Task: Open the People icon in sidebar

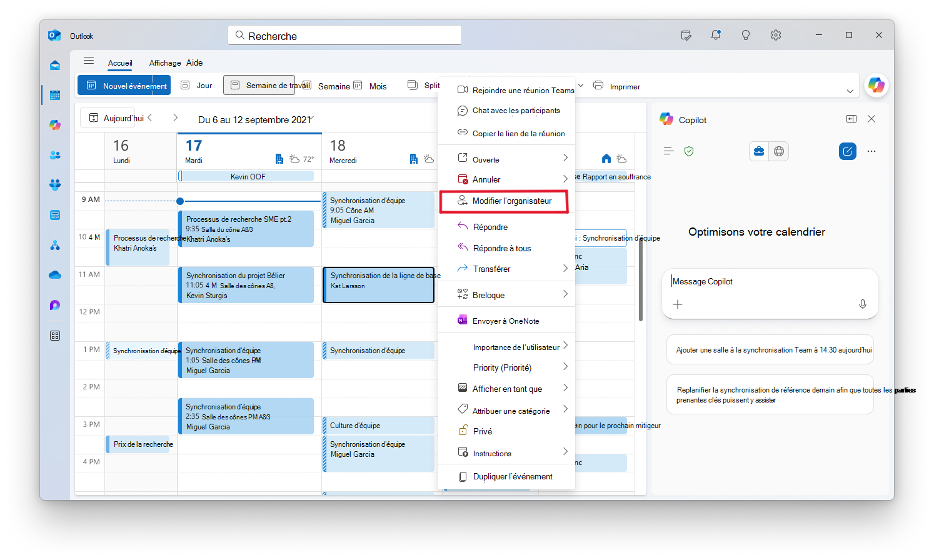Action: 55,155
